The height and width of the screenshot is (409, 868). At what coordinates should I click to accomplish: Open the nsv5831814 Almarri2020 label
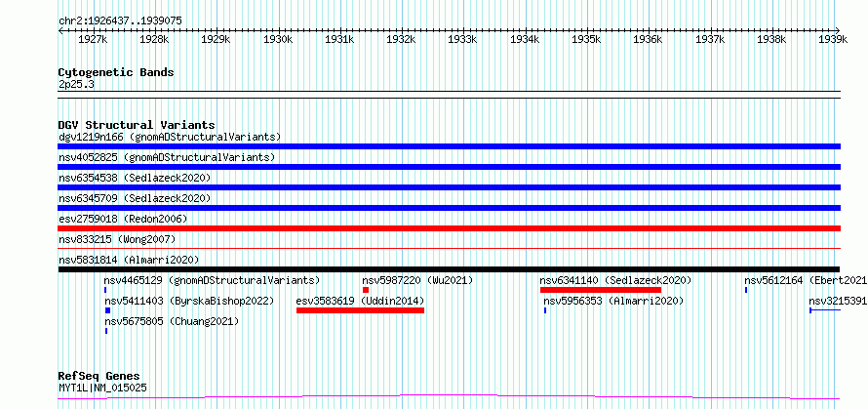click(x=129, y=260)
